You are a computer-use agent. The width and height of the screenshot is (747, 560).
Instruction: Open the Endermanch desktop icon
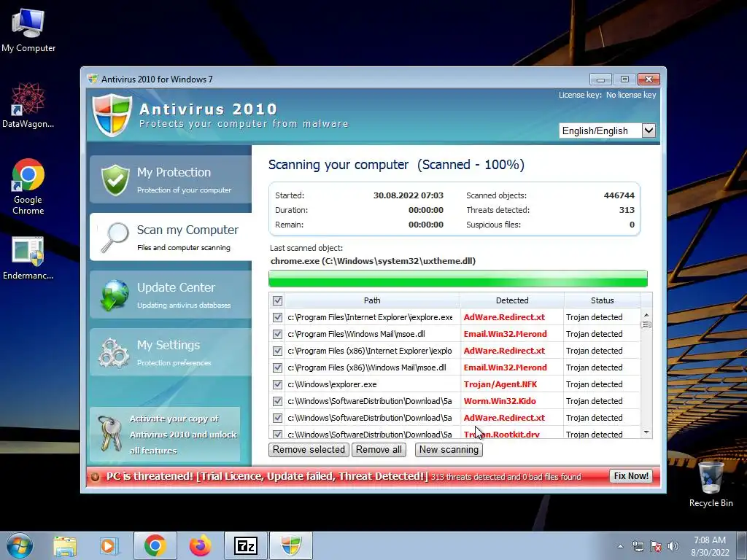coord(28,257)
